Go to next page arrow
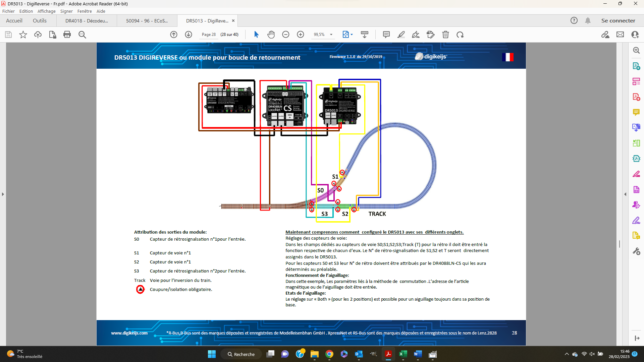 click(189, 35)
